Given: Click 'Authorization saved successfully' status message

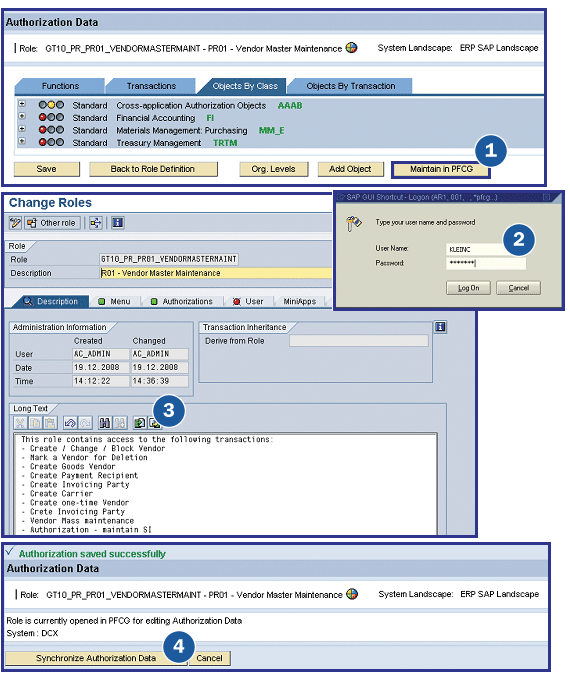Looking at the screenshot, I should [x=92, y=554].
